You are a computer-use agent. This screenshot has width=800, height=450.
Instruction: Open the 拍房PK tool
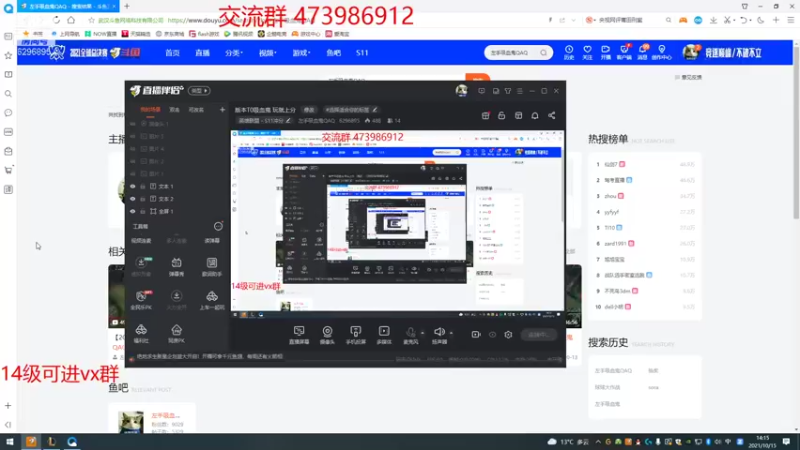[176, 333]
